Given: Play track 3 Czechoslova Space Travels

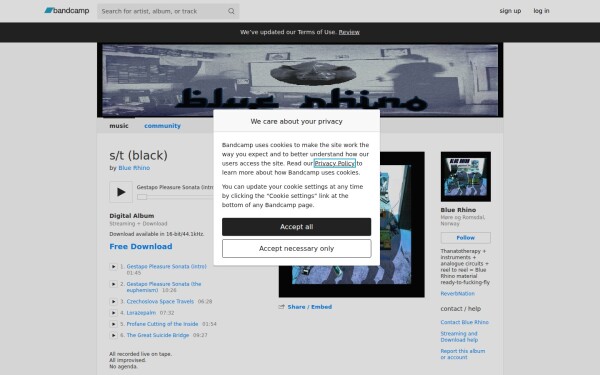Looking at the screenshot, I should [x=113, y=302].
